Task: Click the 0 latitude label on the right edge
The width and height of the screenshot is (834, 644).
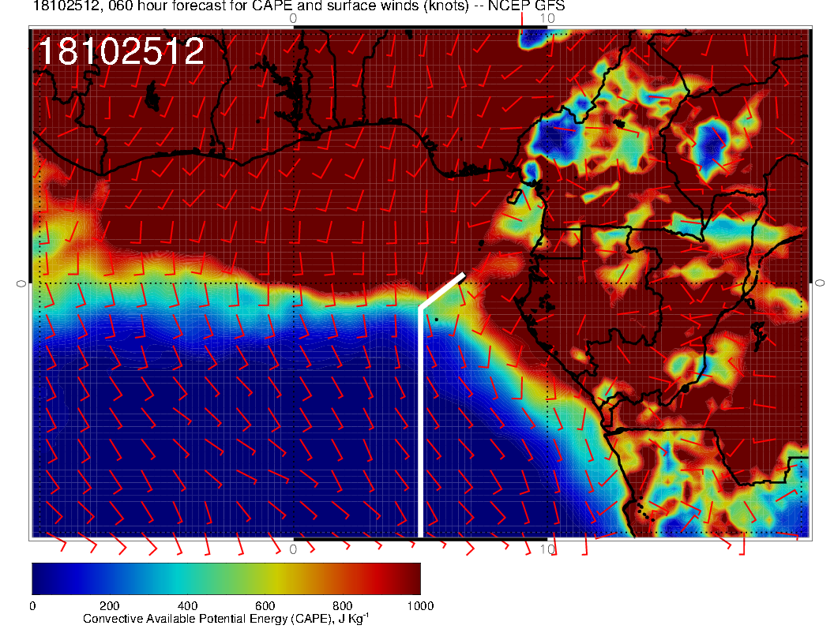Action: [x=820, y=283]
